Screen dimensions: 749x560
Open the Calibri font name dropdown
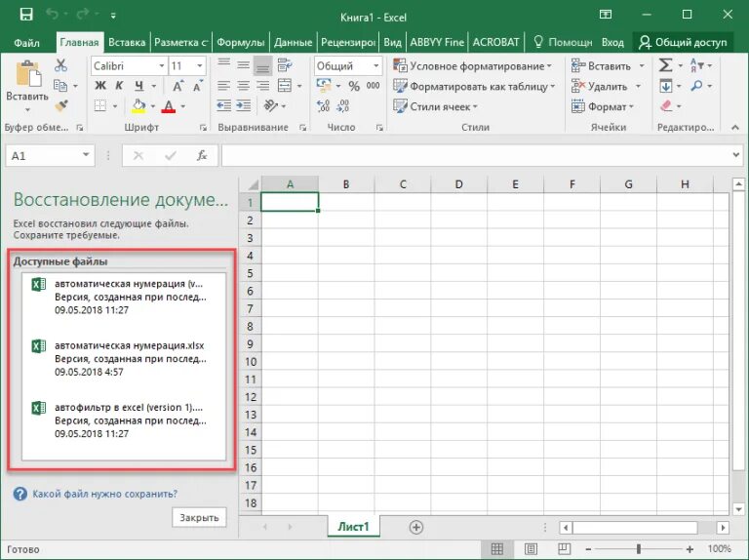162,66
